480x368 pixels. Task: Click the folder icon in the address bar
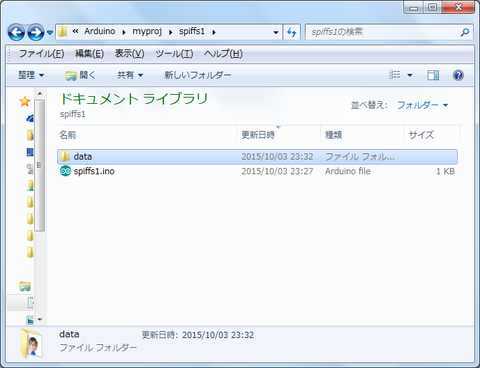coord(62,32)
